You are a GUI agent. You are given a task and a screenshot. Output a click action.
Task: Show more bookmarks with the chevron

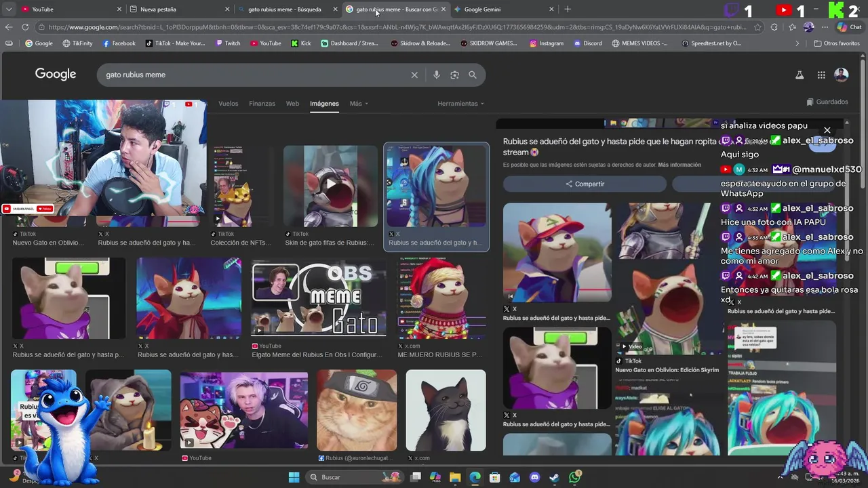click(x=797, y=43)
